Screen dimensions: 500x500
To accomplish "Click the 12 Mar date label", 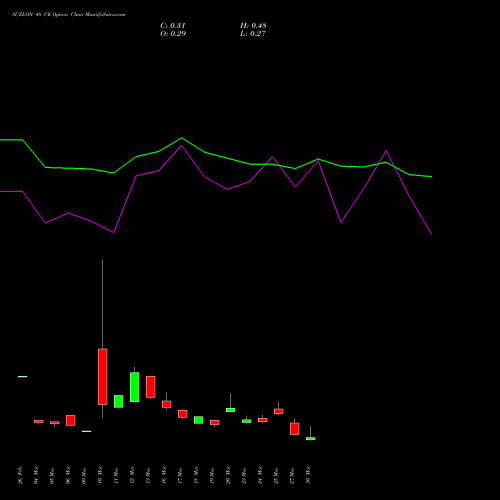I will tap(132, 475).
